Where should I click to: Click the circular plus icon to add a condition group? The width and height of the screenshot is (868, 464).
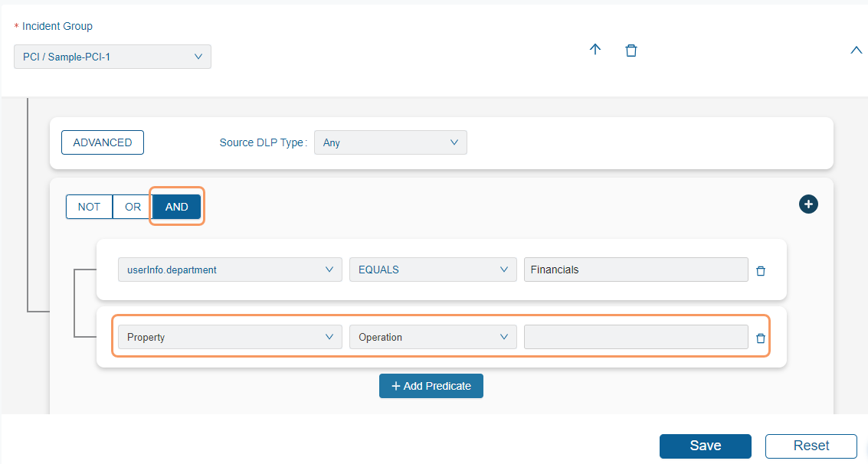point(808,204)
